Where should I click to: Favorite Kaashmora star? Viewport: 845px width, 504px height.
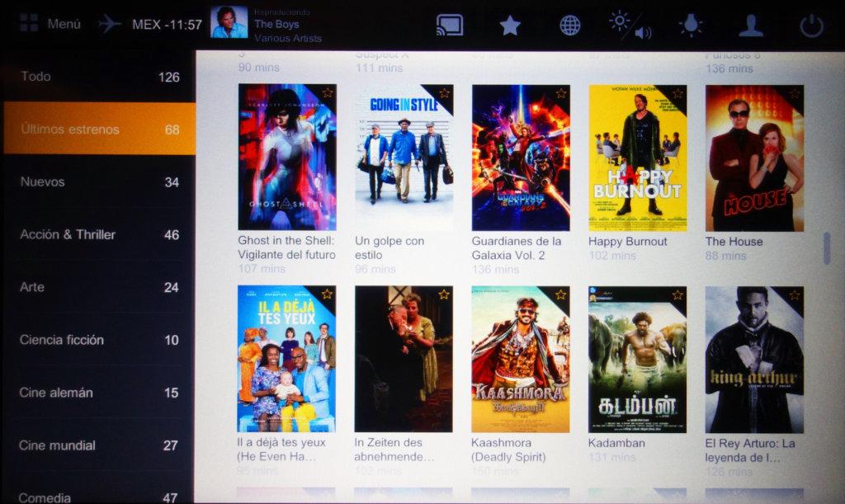tap(560, 294)
